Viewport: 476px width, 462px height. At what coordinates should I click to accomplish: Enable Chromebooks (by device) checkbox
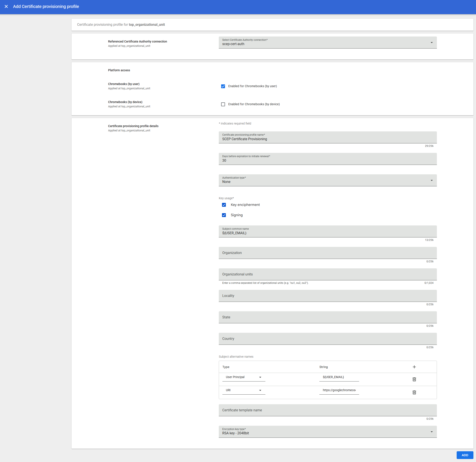223,104
